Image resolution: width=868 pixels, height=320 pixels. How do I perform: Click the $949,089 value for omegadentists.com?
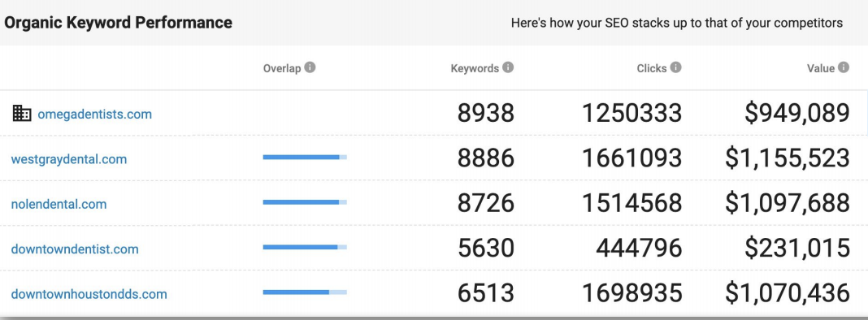click(x=796, y=113)
